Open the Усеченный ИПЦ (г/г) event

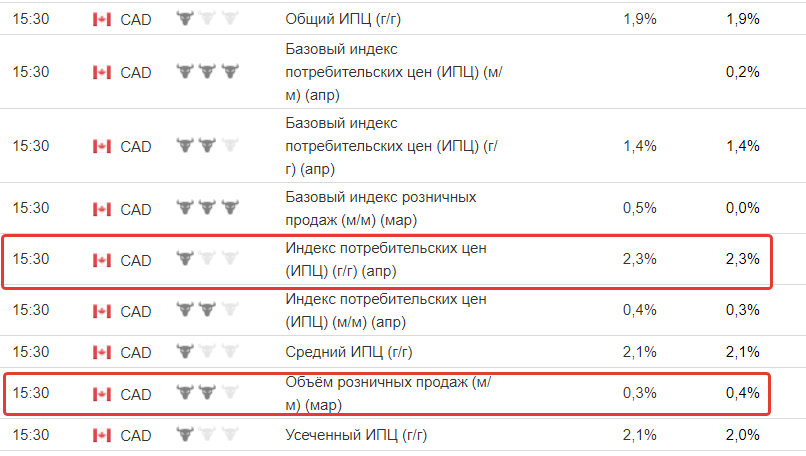[x=356, y=435]
